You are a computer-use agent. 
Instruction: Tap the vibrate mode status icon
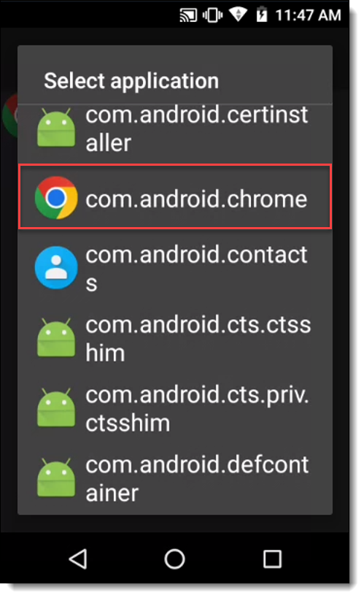click(213, 15)
